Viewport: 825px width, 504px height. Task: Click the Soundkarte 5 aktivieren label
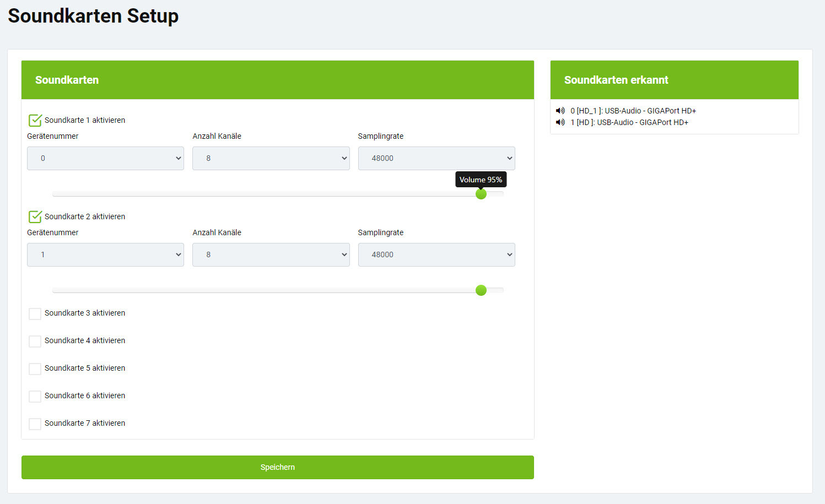point(85,368)
